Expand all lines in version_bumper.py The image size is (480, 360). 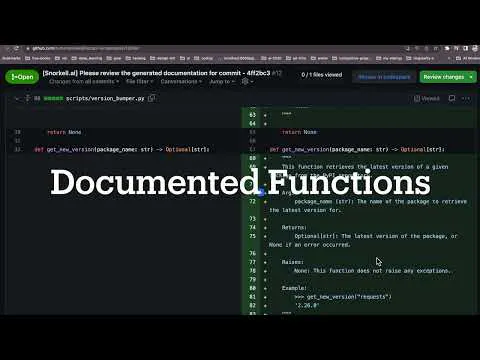click(x=28, y=98)
